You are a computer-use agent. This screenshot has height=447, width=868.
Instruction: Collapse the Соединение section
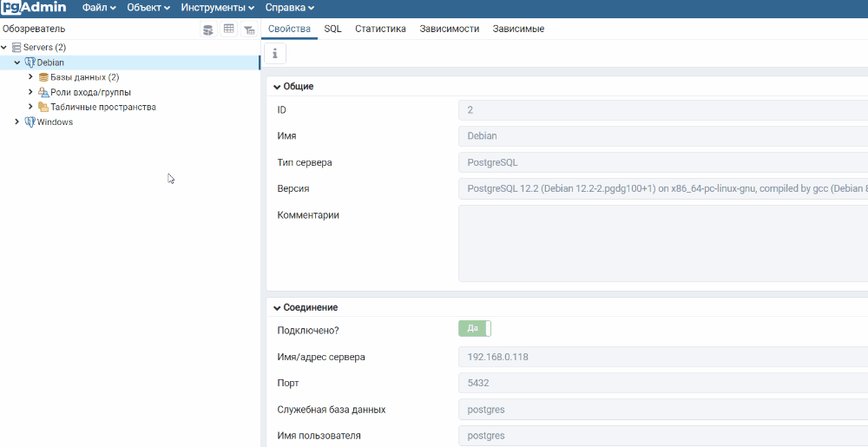point(277,307)
